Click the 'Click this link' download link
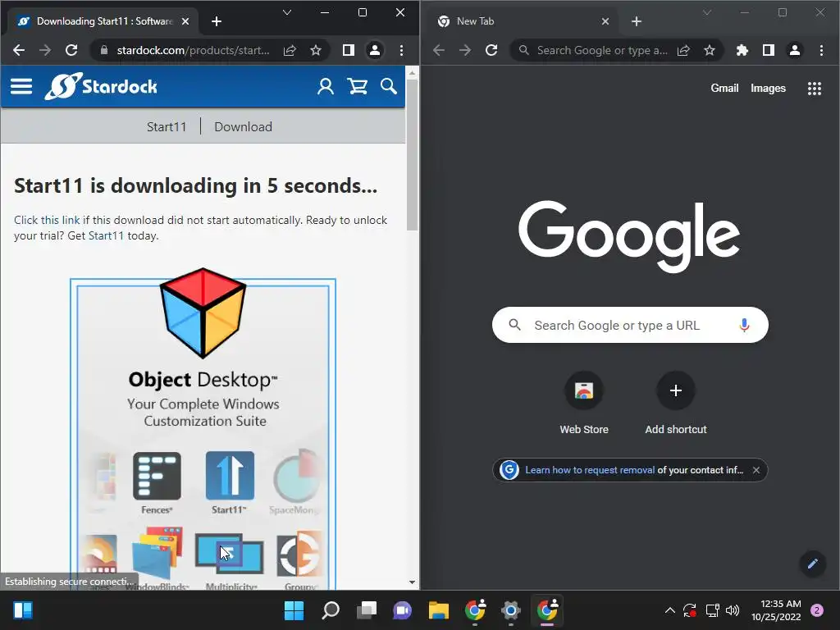840x630 pixels. [47, 220]
